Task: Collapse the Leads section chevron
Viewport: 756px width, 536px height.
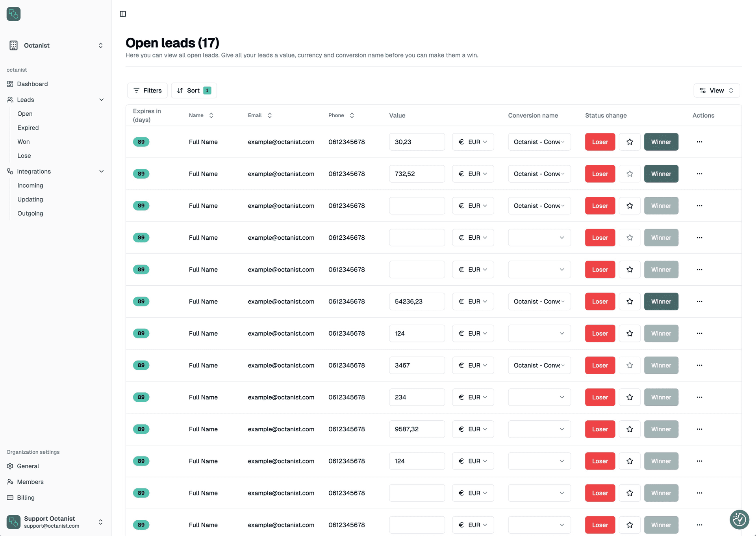Action: point(102,100)
